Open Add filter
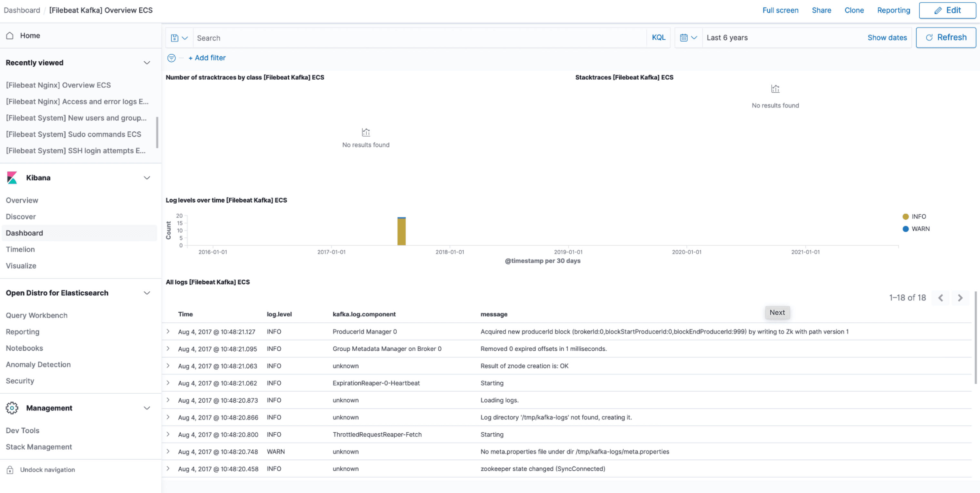Viewport: 980px width, 493px height. [x=207, y=58]
